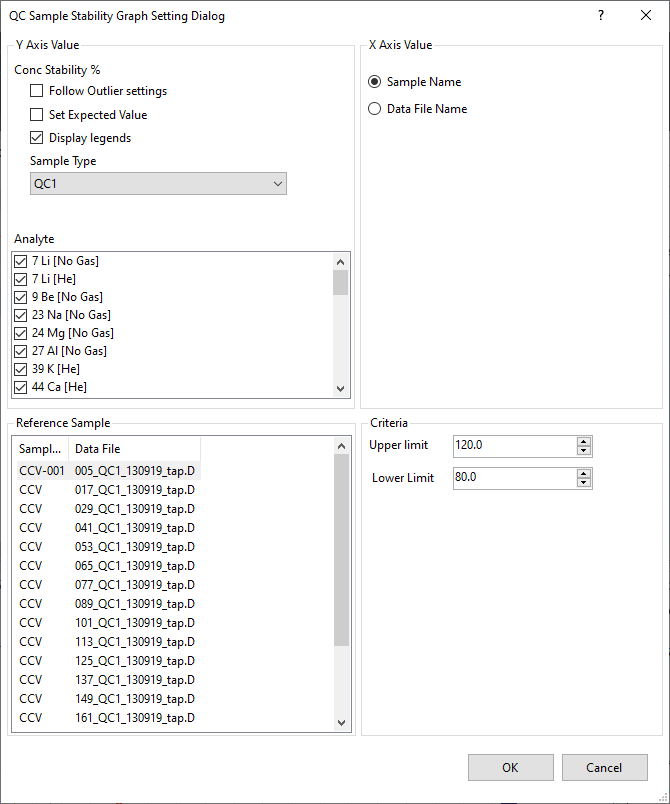Select row 053_QC1_130919_tap.D
Viewport: 670px width, 804px height.
click(107, 547)
